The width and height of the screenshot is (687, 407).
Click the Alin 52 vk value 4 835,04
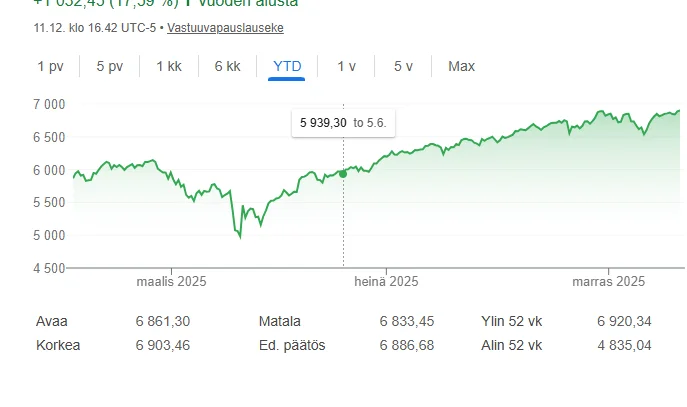click(623, 345)
